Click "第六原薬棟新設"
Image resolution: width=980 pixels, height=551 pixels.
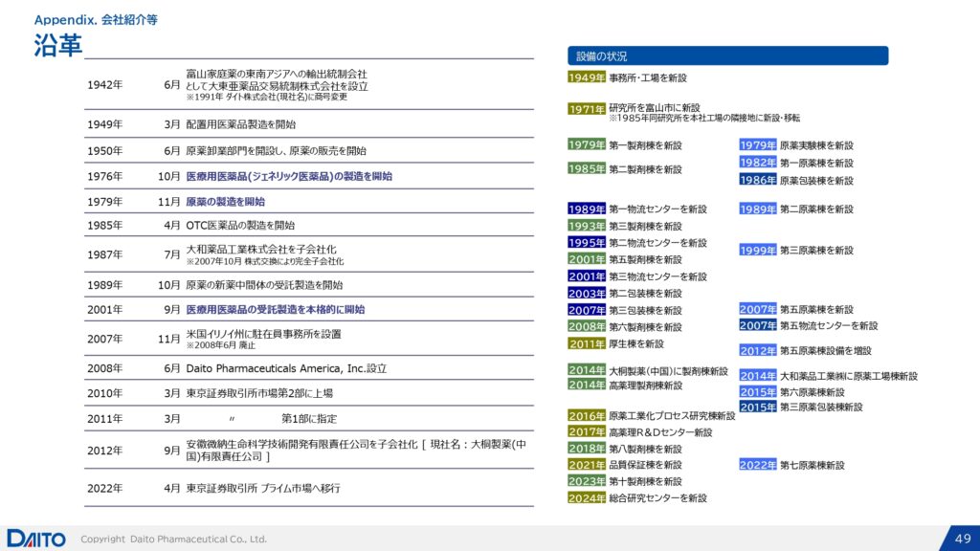pos(812,392)
